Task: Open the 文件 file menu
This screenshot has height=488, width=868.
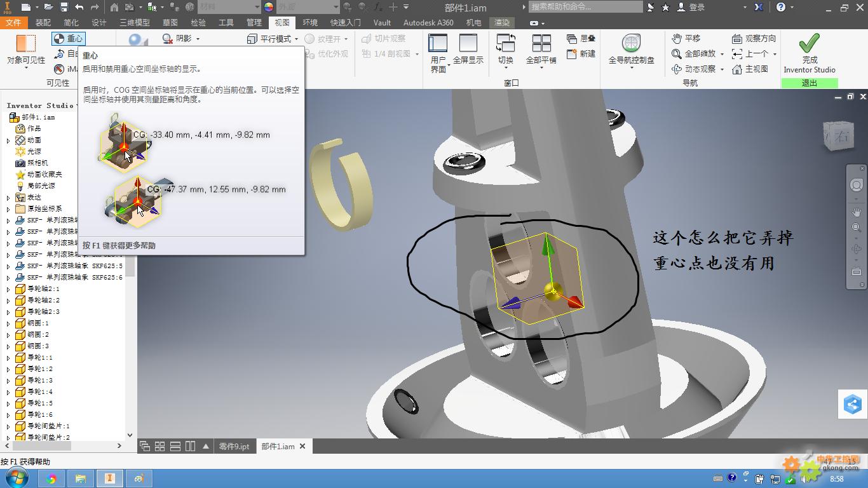Action: (13, 22)
